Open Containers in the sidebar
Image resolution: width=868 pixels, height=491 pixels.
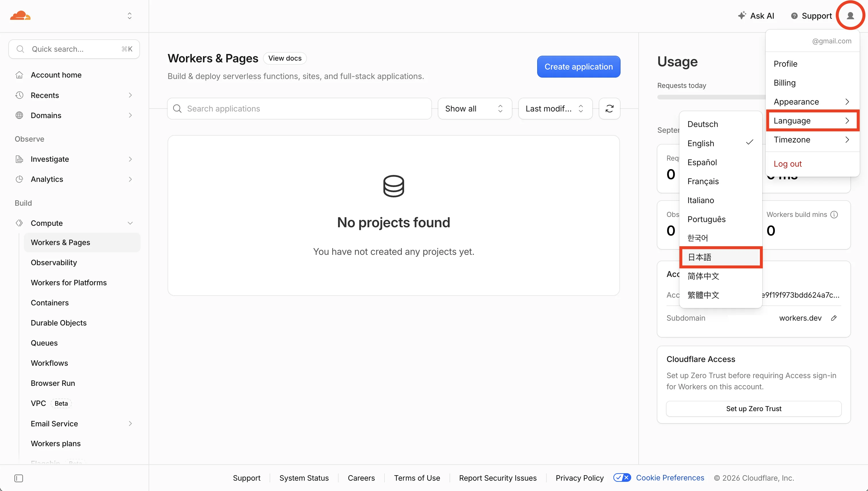point(50,303)
